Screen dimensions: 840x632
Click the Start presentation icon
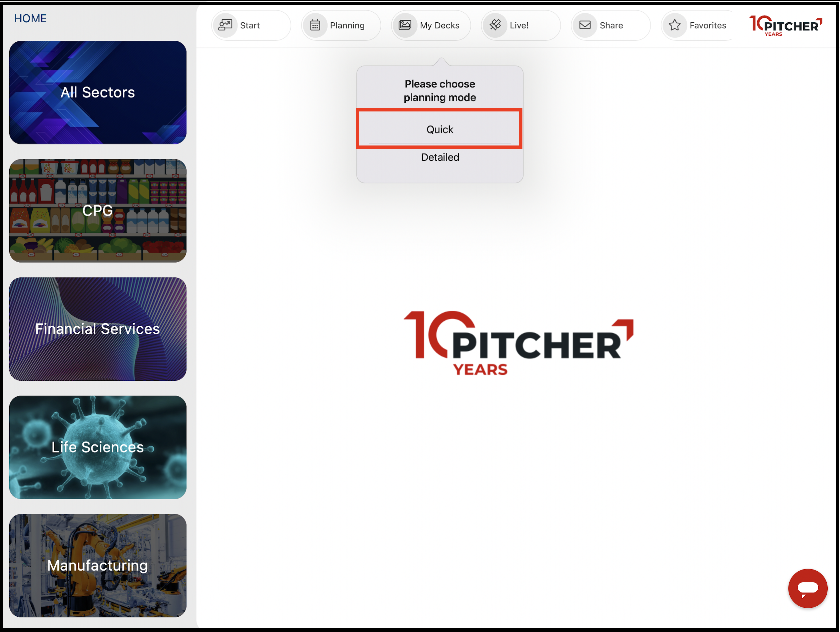click(x=225, y=25)
